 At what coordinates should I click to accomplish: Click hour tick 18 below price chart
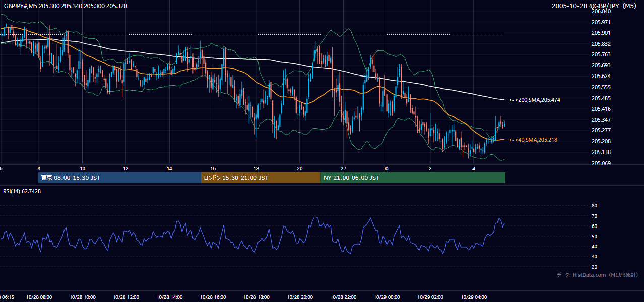[256, 168]
